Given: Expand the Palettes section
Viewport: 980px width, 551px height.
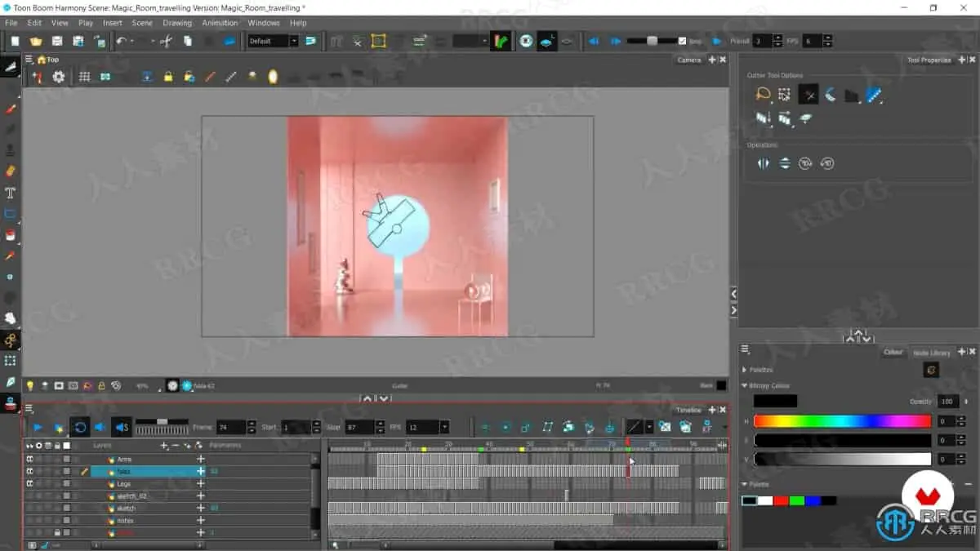Looking at the screenshot, I should click(745, 370).
